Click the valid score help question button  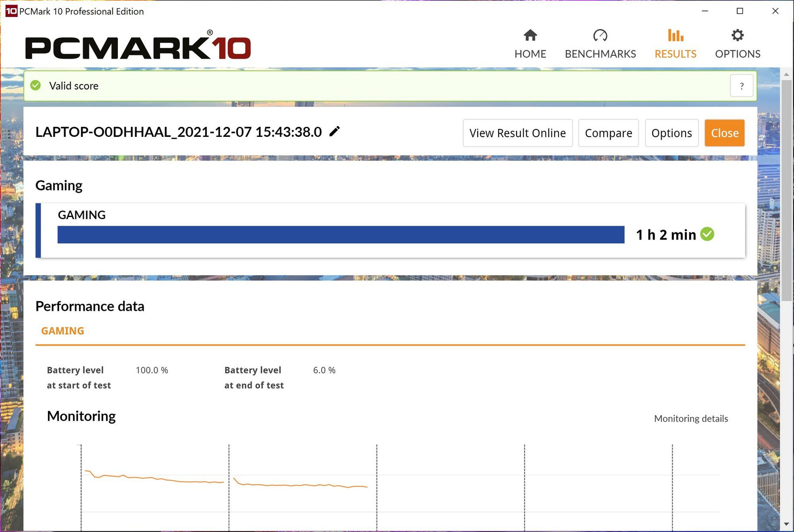[741, 86]
